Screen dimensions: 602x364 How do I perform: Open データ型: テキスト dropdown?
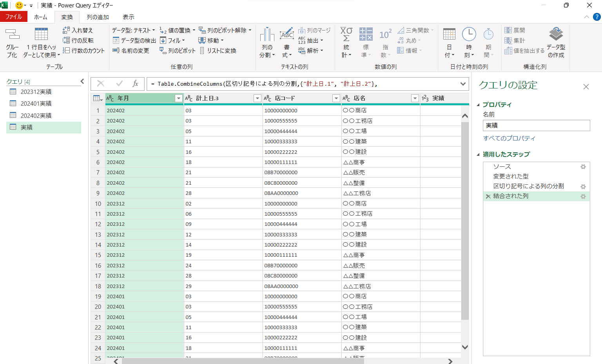pos(133,30)
